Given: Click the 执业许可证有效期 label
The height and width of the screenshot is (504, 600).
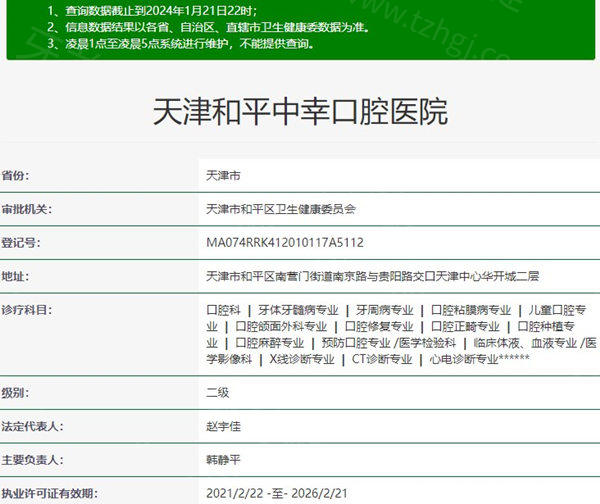Looking at the screenshot, I should point(49,493).
